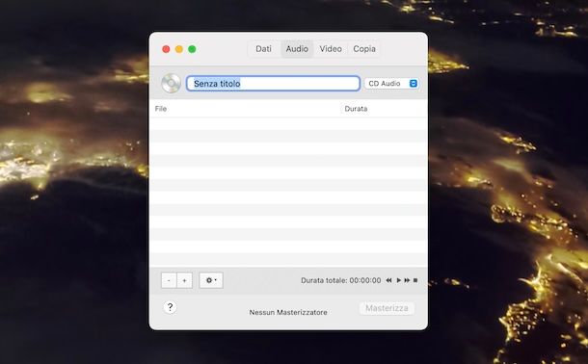Click the Masterizza button

click(x=387, y=308)
